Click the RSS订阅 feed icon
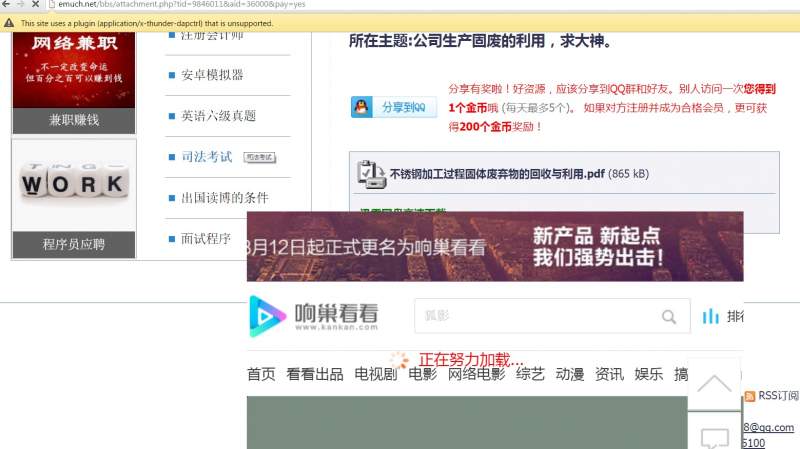800x449 pixels. coord(749,396)
